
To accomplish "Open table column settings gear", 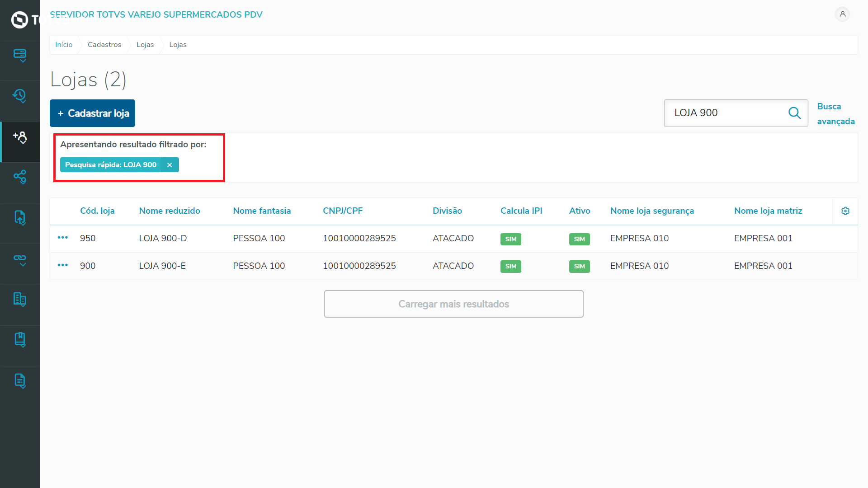I will pyautogui.click(x=845, y=211).
